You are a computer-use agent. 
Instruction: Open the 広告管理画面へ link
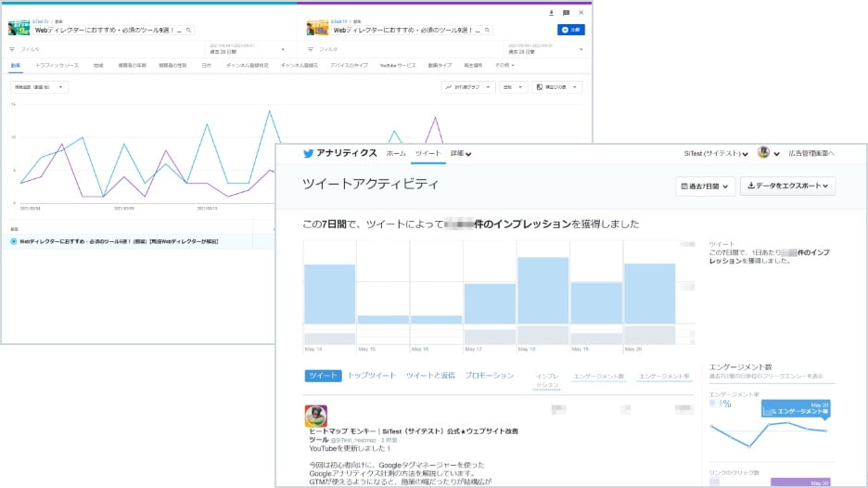[811, 153]
